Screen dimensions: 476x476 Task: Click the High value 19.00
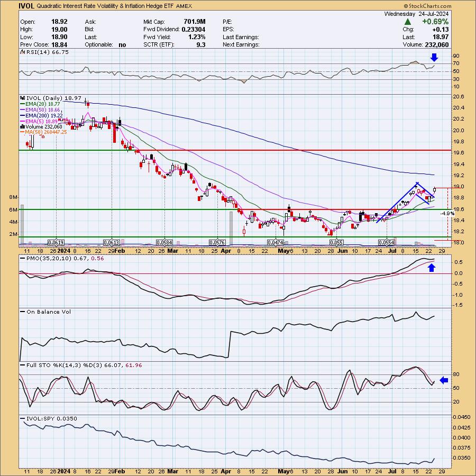point(59,30)
